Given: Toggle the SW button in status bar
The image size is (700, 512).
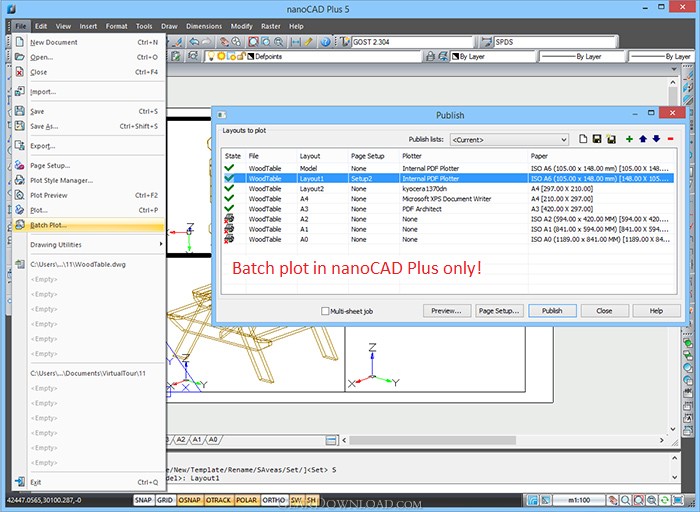Looking at the screenshot, I should (x=296, y=500).
